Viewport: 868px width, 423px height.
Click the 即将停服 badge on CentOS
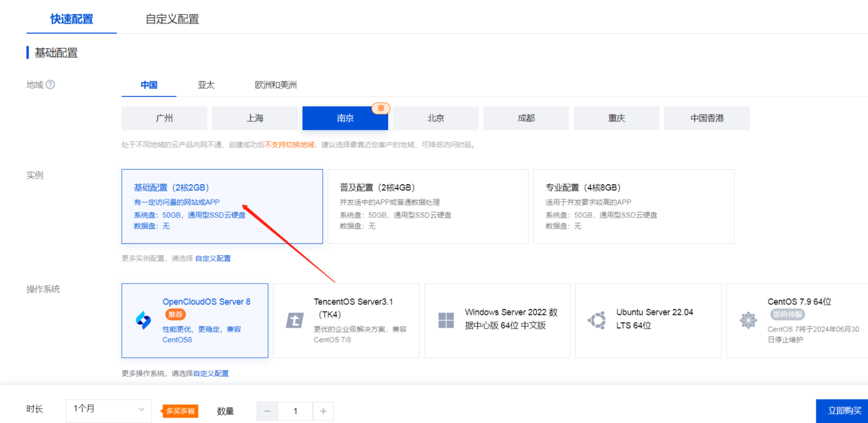pyautogui.click(x=788, y=315)
